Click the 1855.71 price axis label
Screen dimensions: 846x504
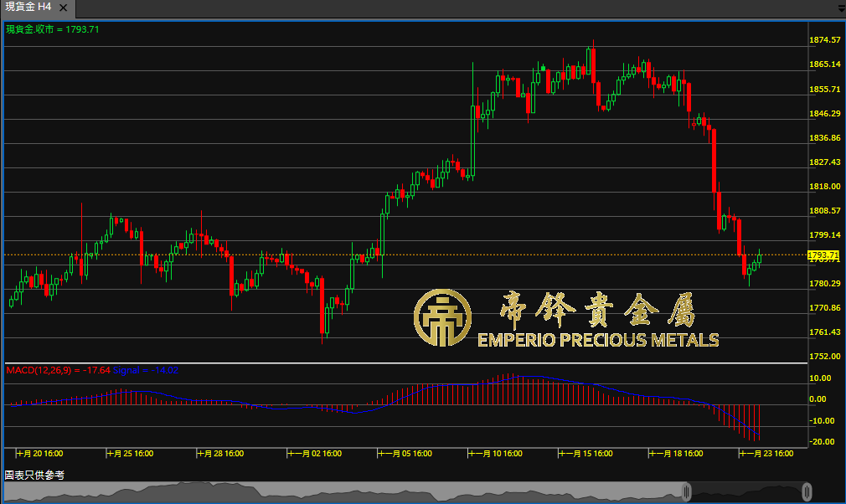[825, 89]
